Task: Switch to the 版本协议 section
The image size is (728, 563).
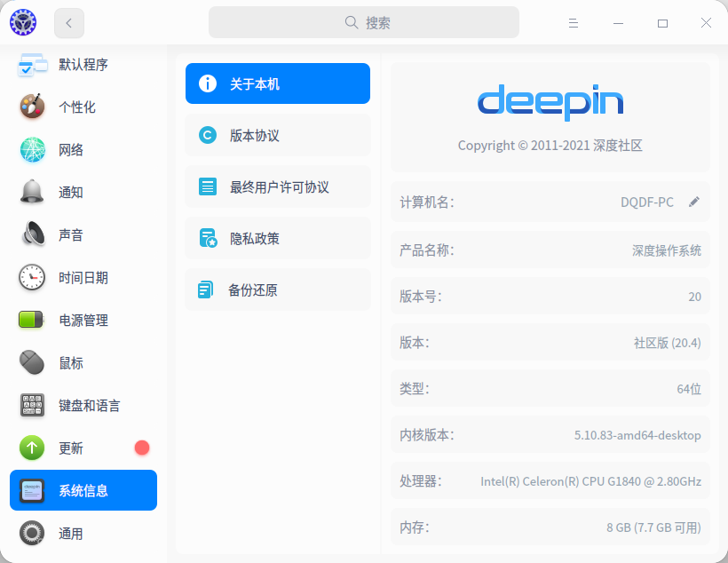Action: pos(277,135)
